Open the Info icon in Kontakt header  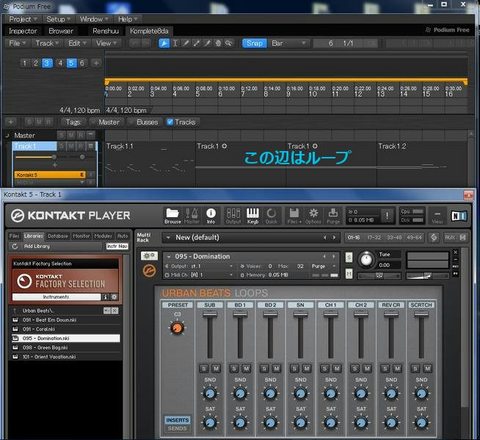211,216
